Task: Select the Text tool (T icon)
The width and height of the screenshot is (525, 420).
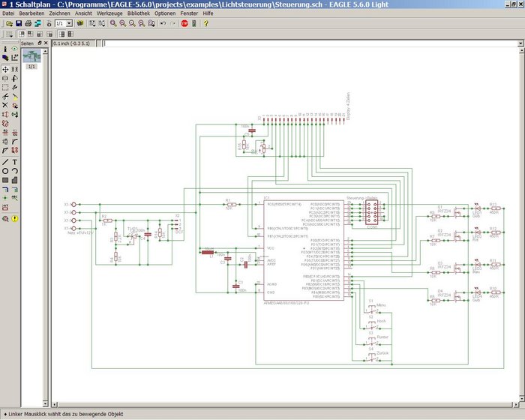Action: pos(15,161)
